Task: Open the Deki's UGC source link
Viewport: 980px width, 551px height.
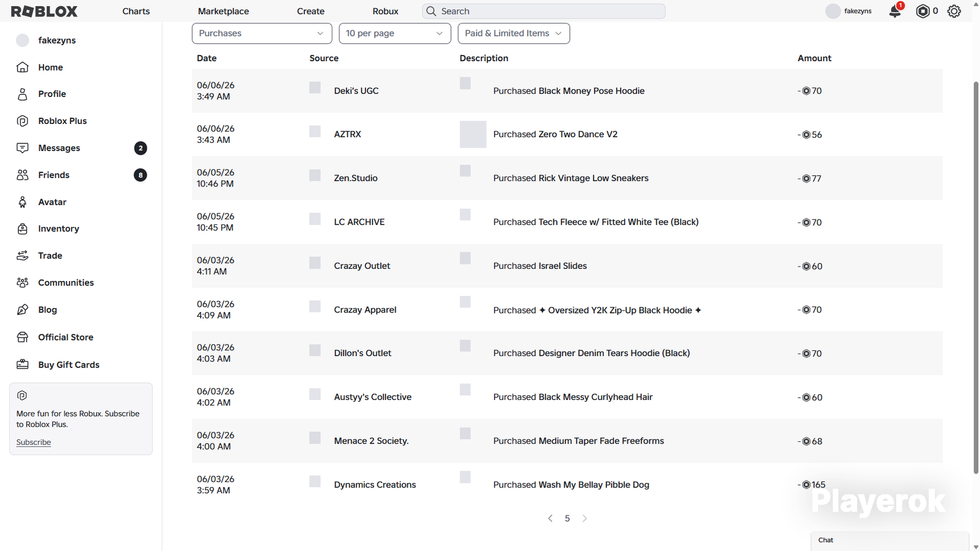Action: tap(356, 91)
